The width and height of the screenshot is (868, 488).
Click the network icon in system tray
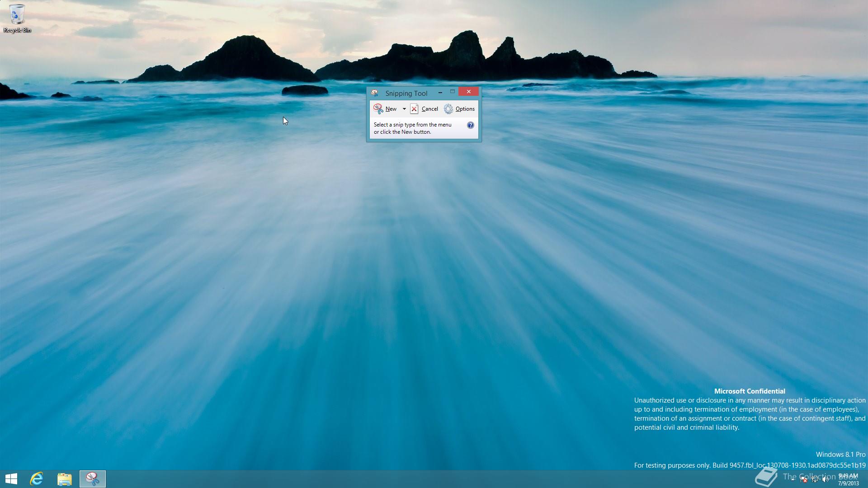point(815,480)
